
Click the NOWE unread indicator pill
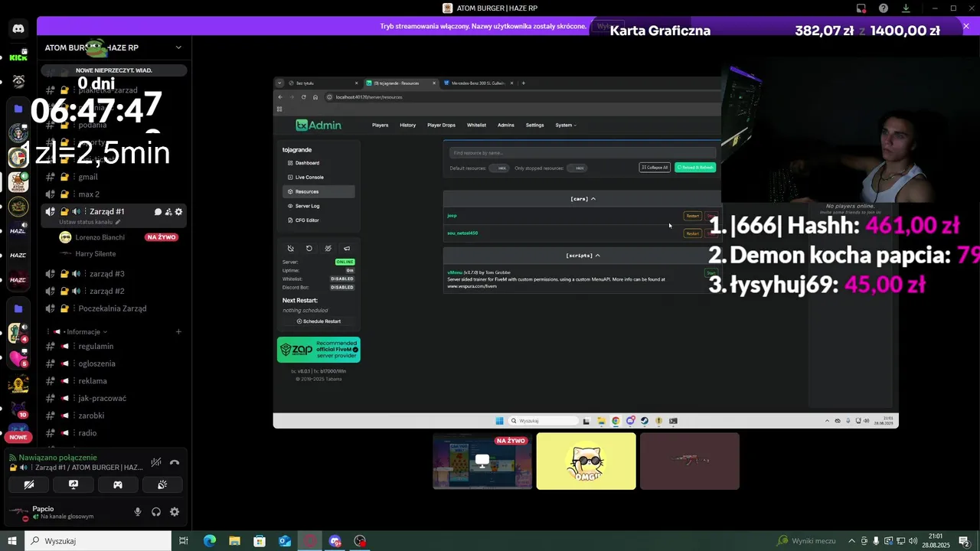click(18, 437)
